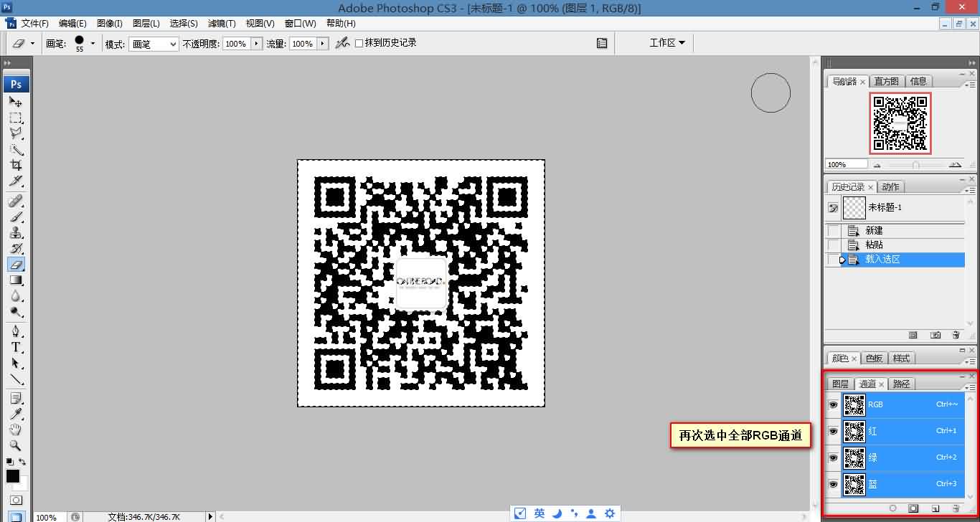Load channel as selection icon
Image resolution: width=980 pixels, height=522 pixels.
893,508
